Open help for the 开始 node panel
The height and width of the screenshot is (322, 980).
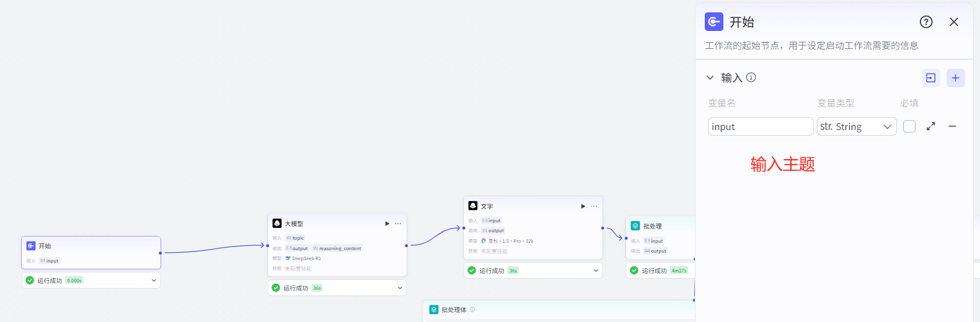[x=925, y=22]
